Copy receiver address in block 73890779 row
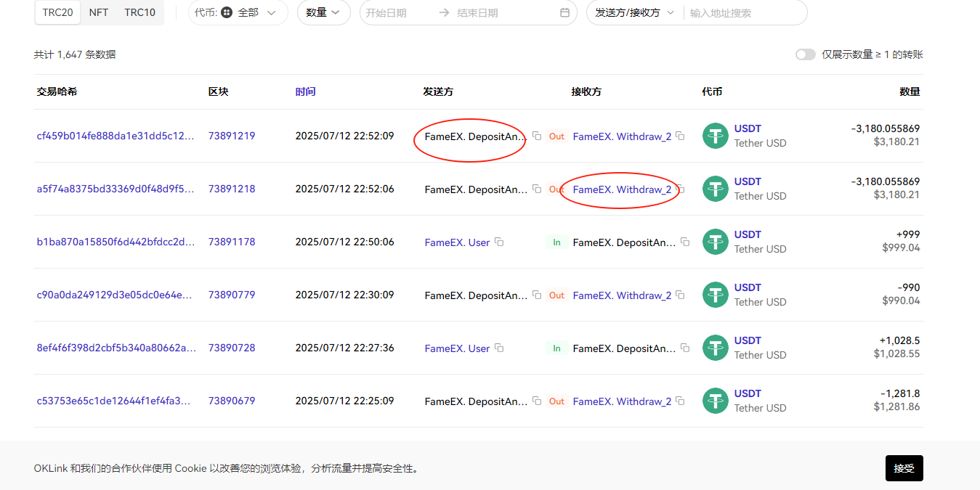Viewport: 980px width, 490px height. pos(680,295)
